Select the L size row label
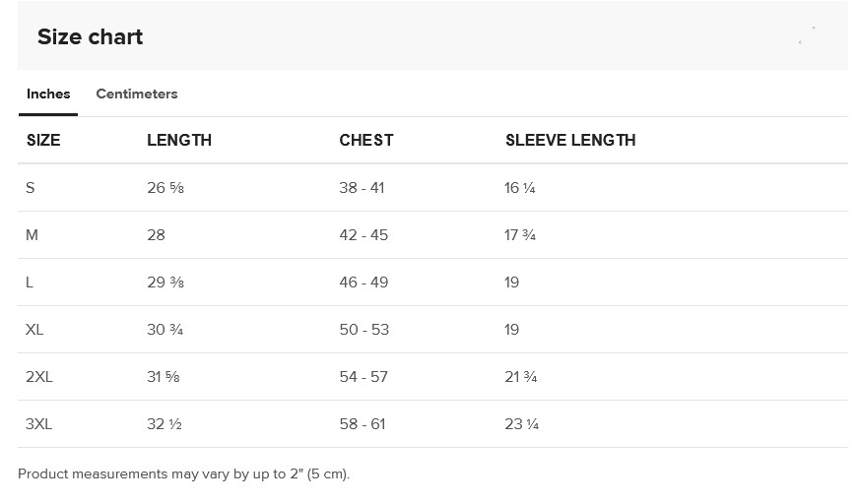Screen dimensions: 859x504 [30, 283]
